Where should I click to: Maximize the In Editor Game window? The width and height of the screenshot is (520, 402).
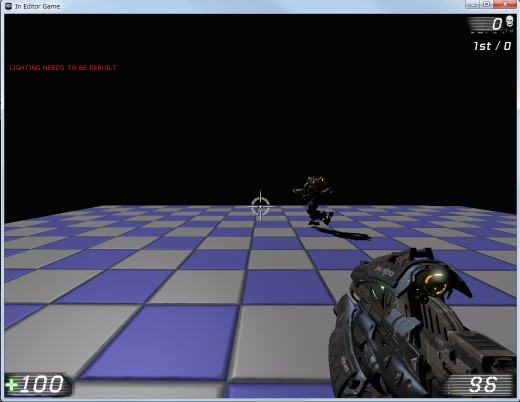(487, 4)
